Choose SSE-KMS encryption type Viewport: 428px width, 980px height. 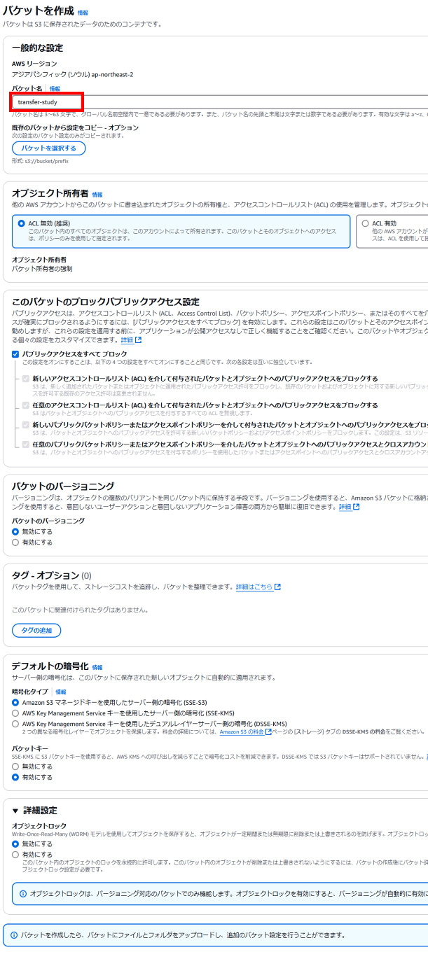point(15,713)
